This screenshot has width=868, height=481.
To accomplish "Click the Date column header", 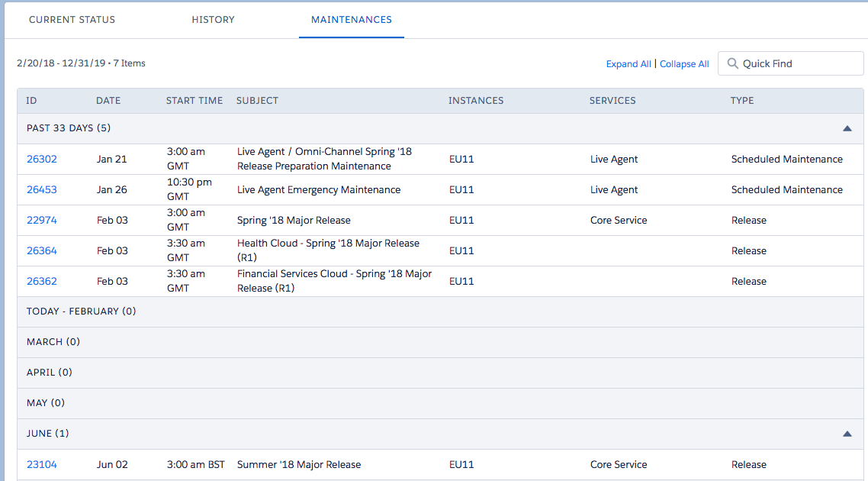I will click(108, 100).
